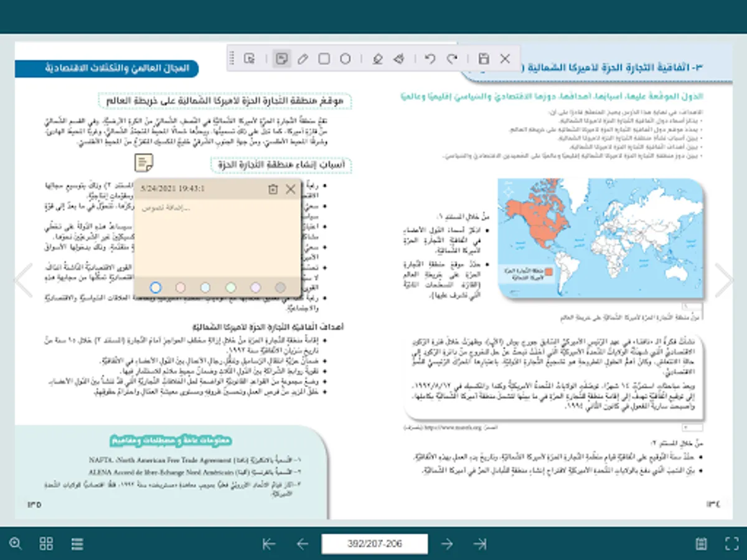Save annotations with the floppy disk icon
The width and height of the screenshot is (747, 560).
(x=484, y=59)
